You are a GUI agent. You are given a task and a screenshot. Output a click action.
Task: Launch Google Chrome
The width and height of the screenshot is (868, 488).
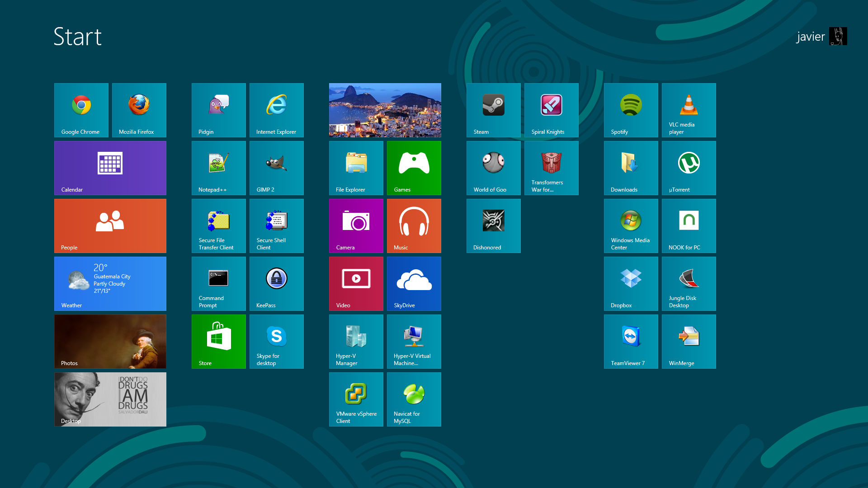(x=81, y=110)
